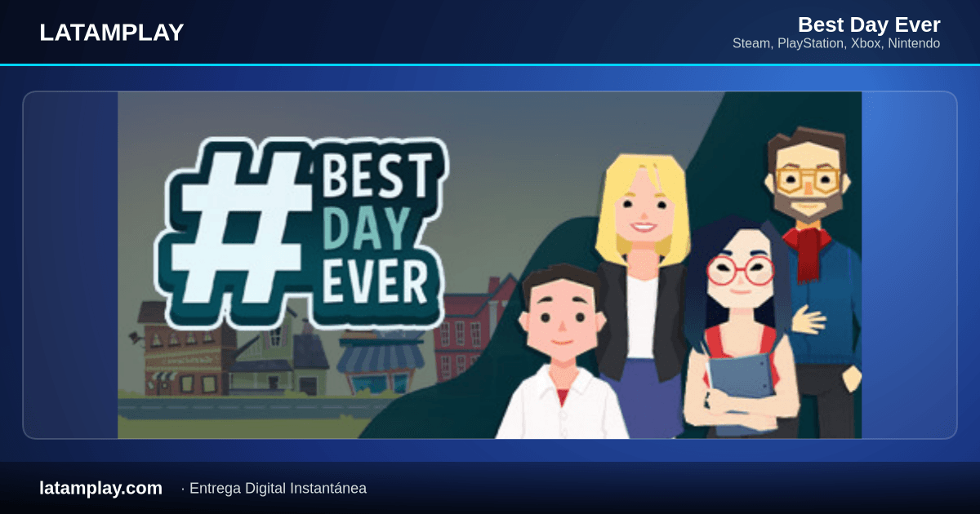The width and height of the screenshot is (980, 514).
Task: Click the 'Entrega Digital Instantánea' footer text
Action: pos(278,489)
